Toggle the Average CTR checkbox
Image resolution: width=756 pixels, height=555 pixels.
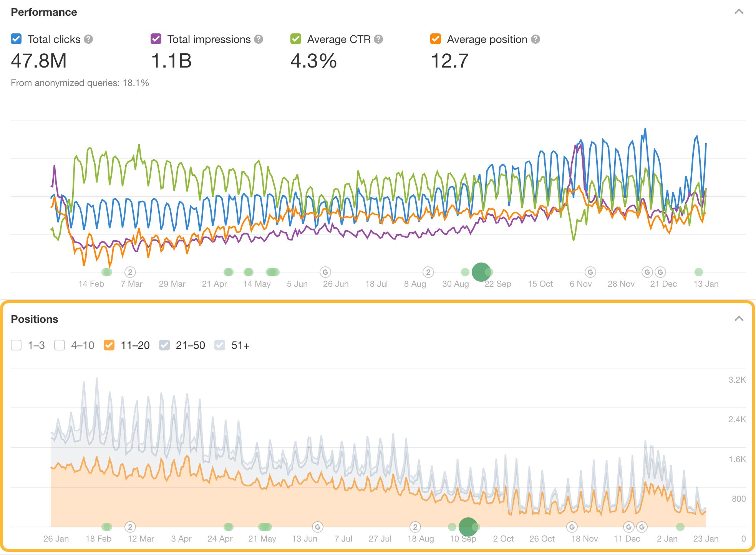pyautogui.click(x=296, y=39)
